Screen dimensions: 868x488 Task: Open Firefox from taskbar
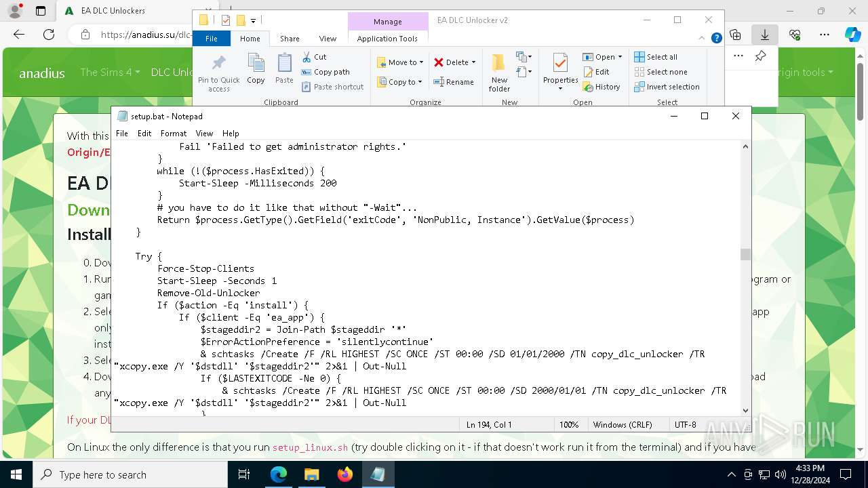pyautogui.click(x=344, y=474)
